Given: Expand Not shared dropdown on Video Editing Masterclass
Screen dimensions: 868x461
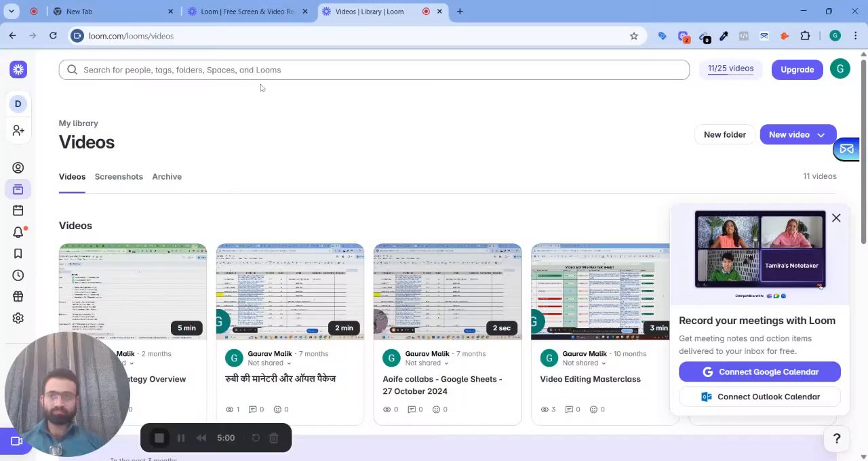Looking at the screenshot, I should click(x=584, y=363).
